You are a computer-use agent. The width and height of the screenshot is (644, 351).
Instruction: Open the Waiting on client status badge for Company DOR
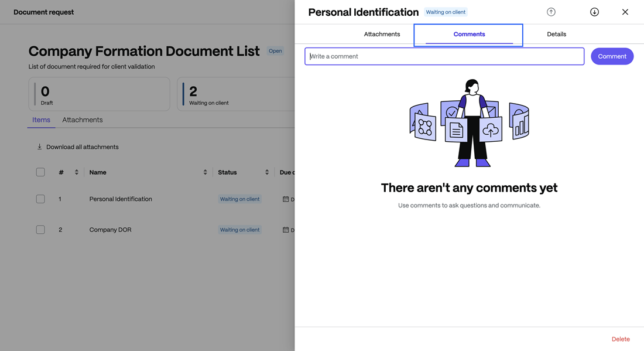[239, 229]
